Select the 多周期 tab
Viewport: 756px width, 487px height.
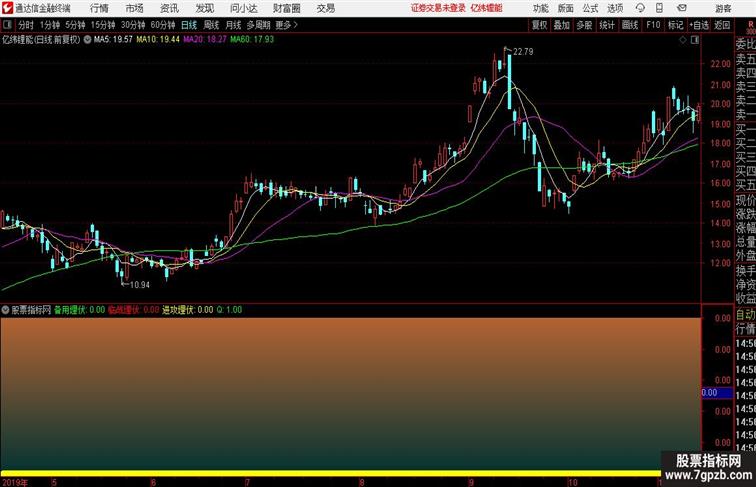point(259,25)
